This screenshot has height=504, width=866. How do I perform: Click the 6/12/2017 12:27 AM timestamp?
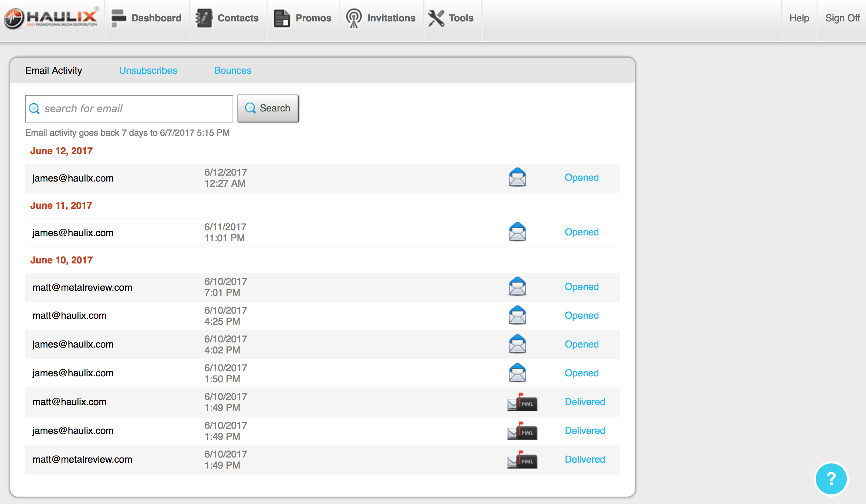pos(226,178)
